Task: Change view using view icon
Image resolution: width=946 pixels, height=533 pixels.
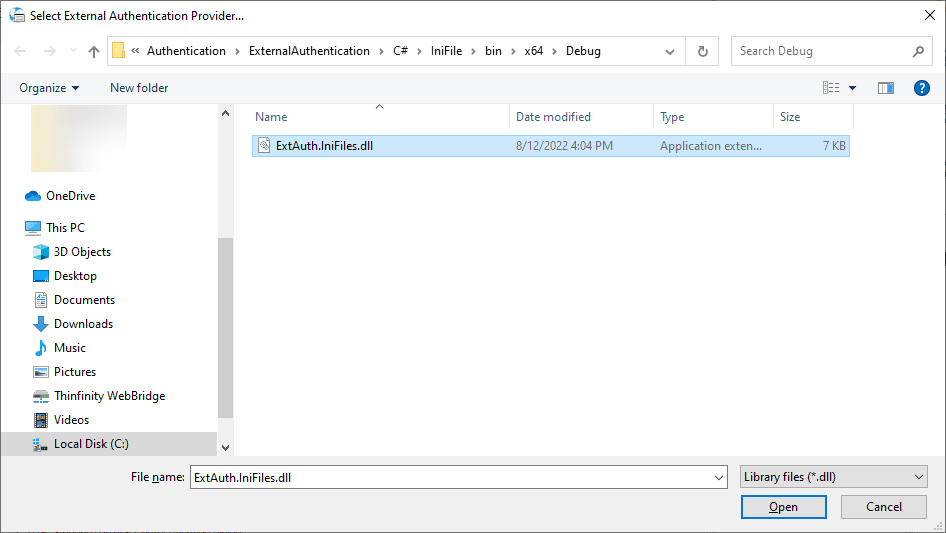Action: 831,88
